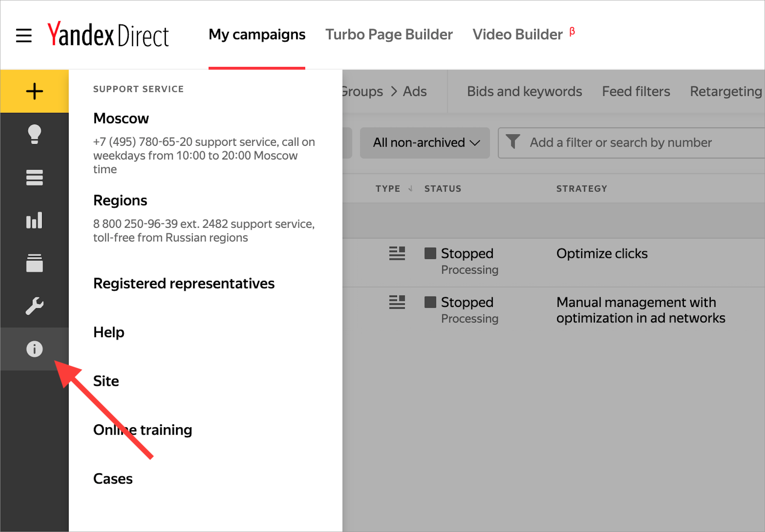Switch to Video Builder tab

tap(517, 35)
